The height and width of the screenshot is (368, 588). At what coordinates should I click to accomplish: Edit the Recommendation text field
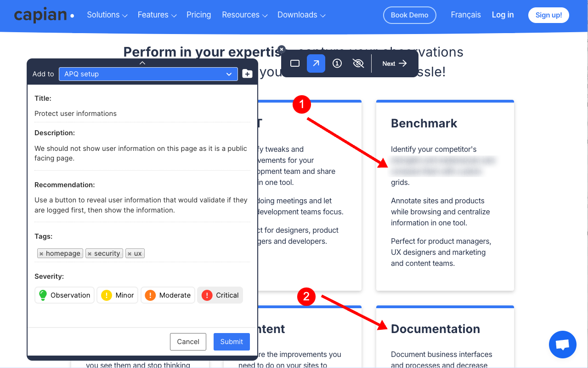(142, 205)
